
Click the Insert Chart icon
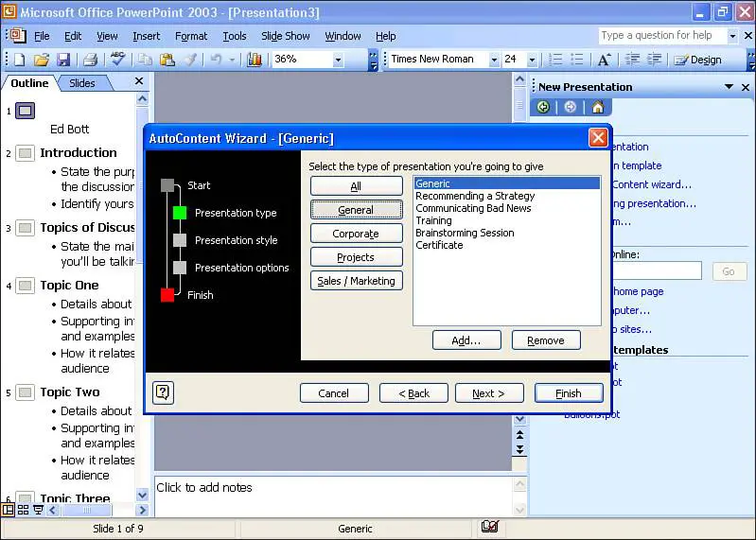255,60
